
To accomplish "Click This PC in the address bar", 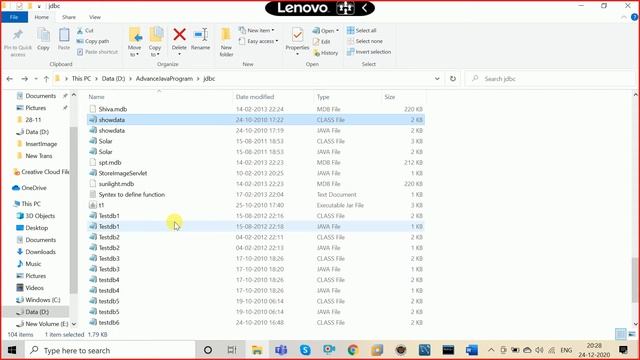I will (x=81, y=79).
